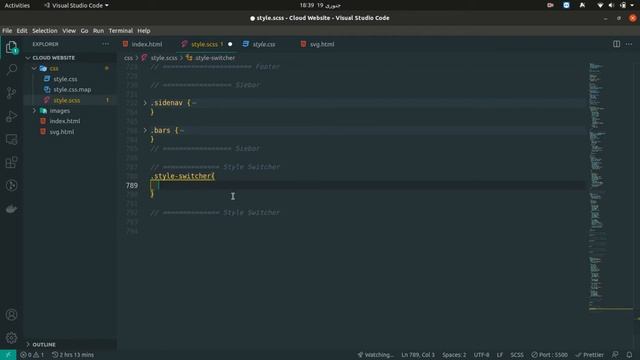Click Spaces: 2 indentation setting

click(454, 355)
